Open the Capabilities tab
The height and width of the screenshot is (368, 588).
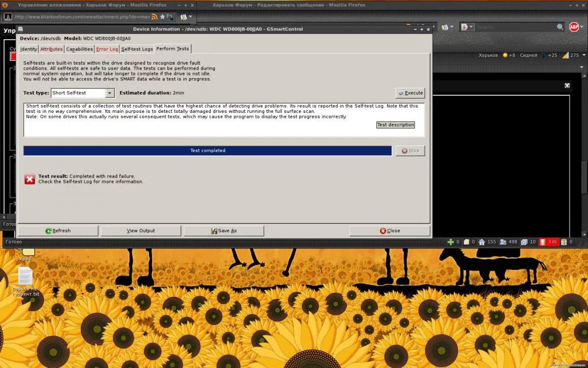(79, 49)
